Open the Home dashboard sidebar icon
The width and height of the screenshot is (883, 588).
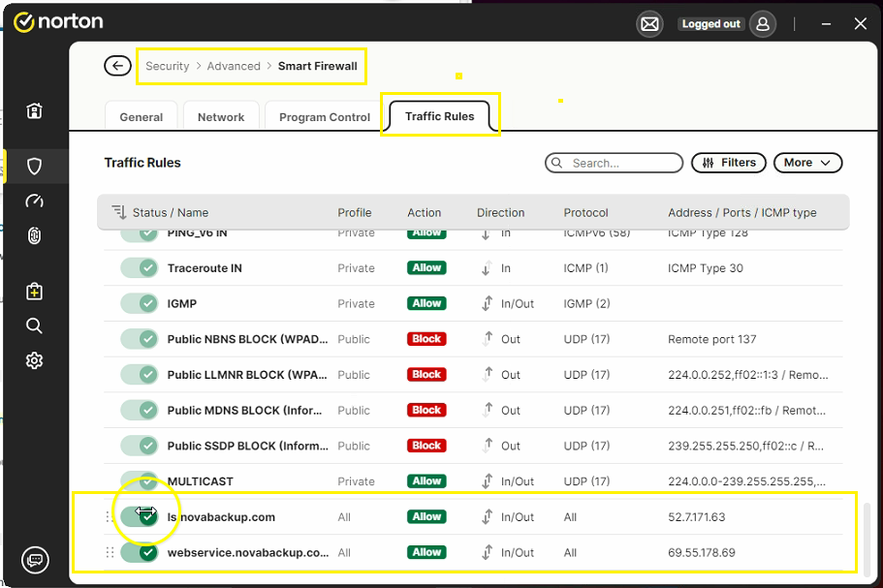click(34, 110)
